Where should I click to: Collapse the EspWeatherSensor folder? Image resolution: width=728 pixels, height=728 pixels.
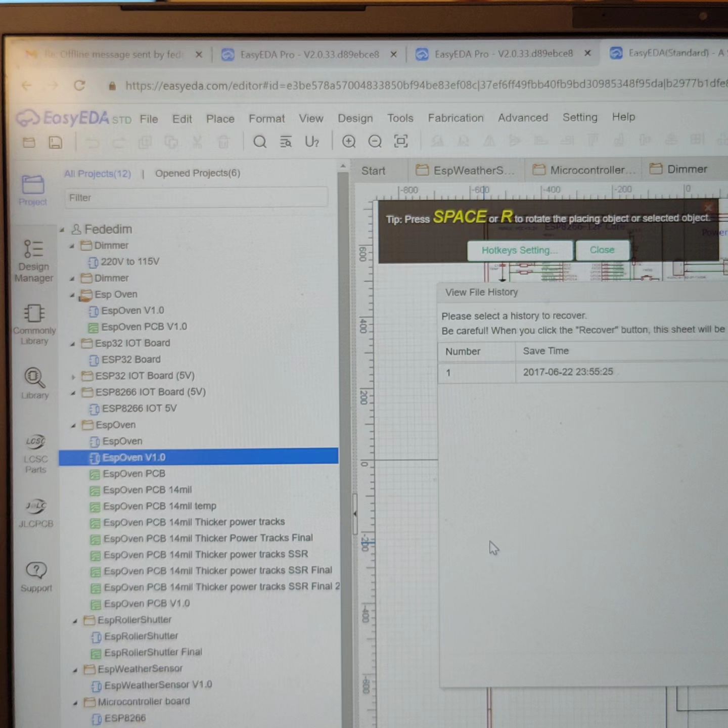click(x=75, y=670)
